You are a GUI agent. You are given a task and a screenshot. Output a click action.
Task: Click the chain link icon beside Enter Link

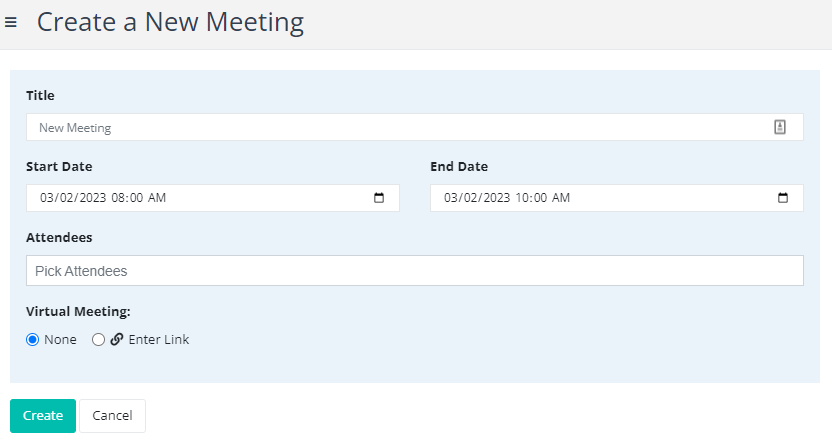[117, 340]
